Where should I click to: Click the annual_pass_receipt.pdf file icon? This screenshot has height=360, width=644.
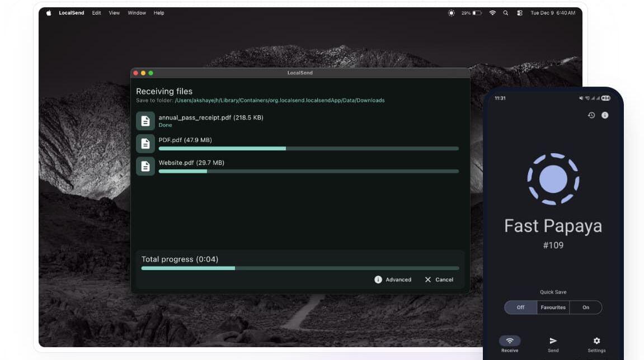pos(145,121)
